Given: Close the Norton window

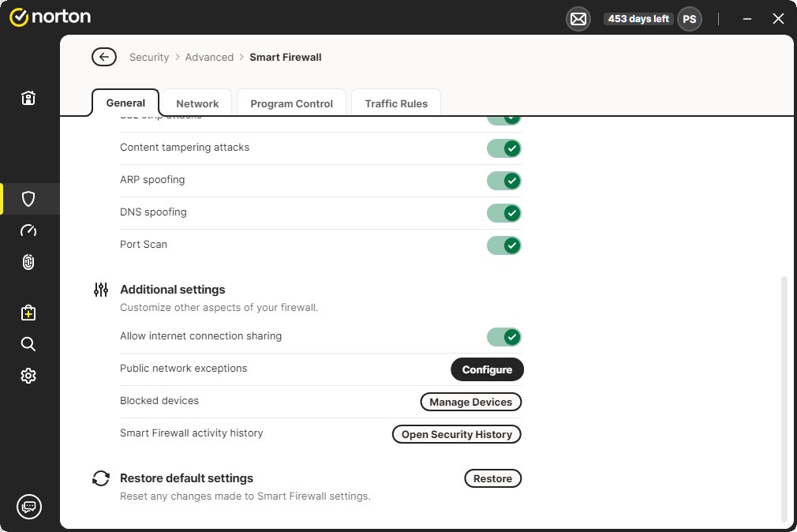Looking at the screenshot, I should pos(778,19).
